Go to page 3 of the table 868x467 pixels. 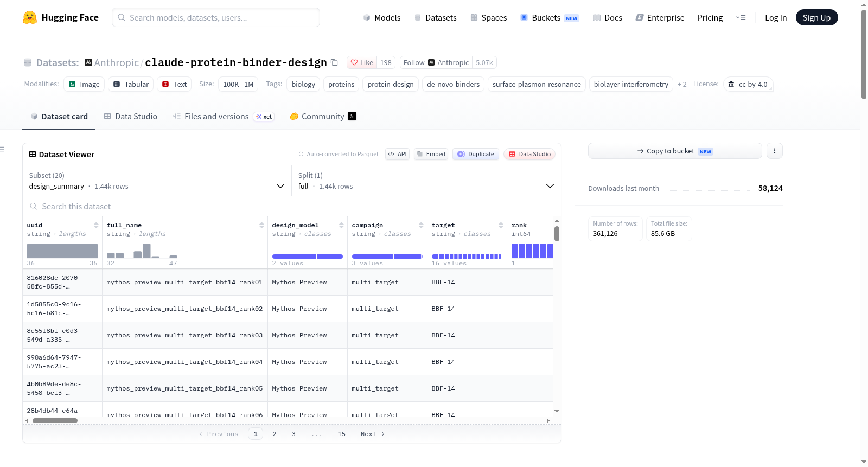293,434
